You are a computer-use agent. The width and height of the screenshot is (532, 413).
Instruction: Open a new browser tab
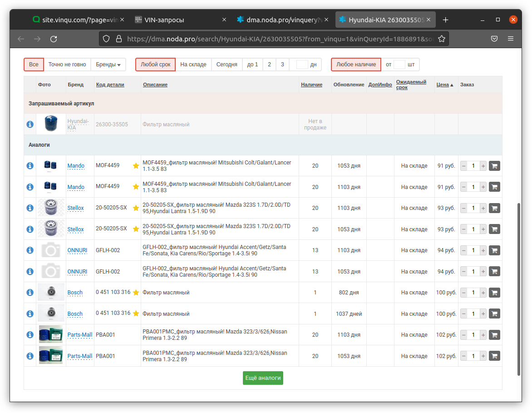click(x=445, y=20)
